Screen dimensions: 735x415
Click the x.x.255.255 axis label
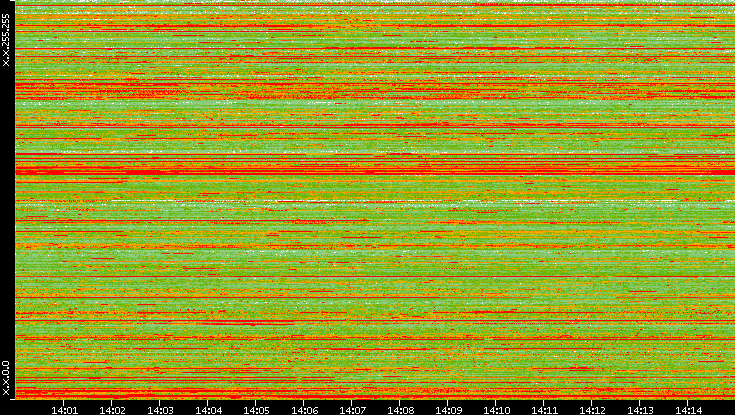(6, 40)
